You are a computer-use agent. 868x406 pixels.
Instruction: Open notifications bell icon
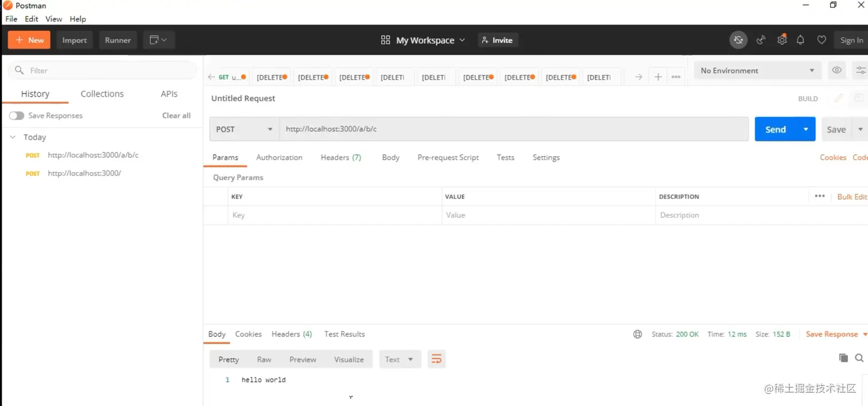(800, 40)
